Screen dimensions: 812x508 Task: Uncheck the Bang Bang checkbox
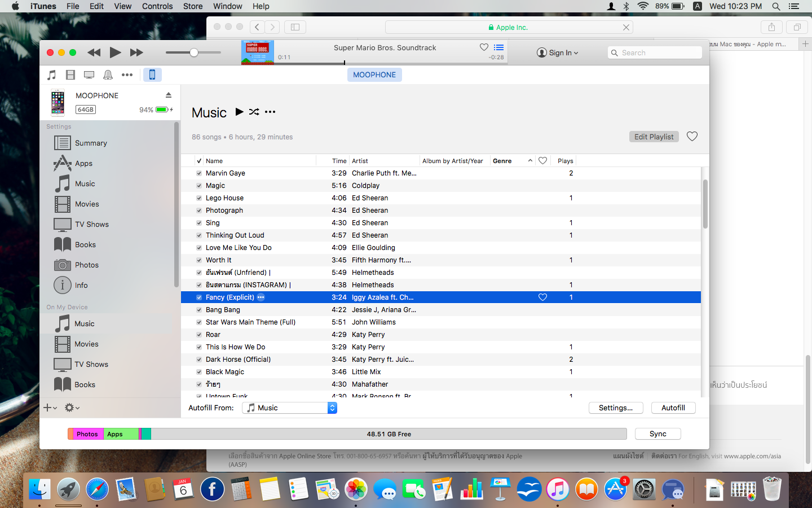(x=199, y=310)
